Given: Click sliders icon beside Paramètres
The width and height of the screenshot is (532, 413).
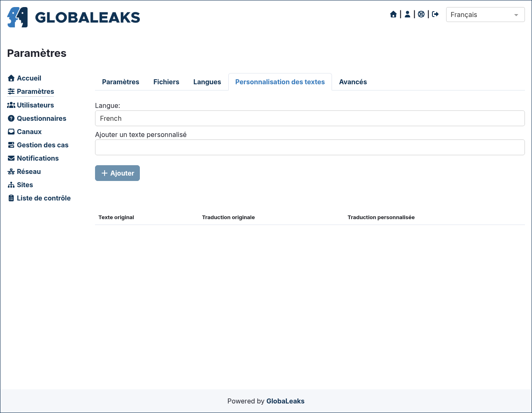Looking at the screenshot, I should [x=11, y=91].
